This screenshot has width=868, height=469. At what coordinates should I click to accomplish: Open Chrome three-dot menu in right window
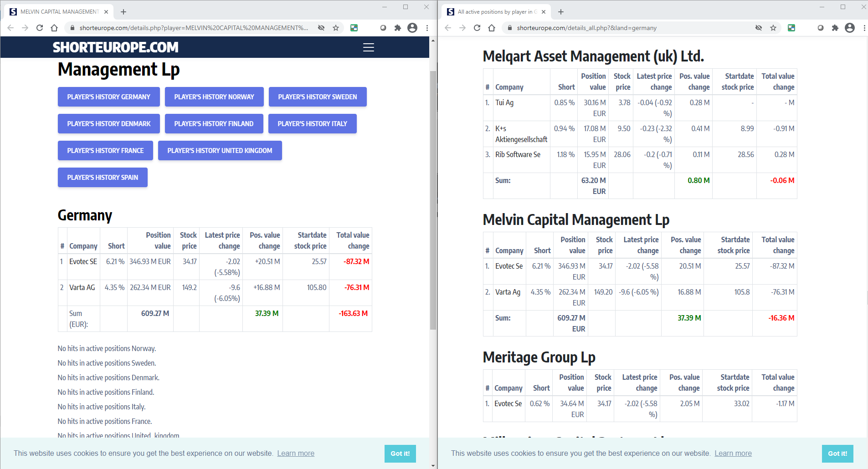coord(864,28)
